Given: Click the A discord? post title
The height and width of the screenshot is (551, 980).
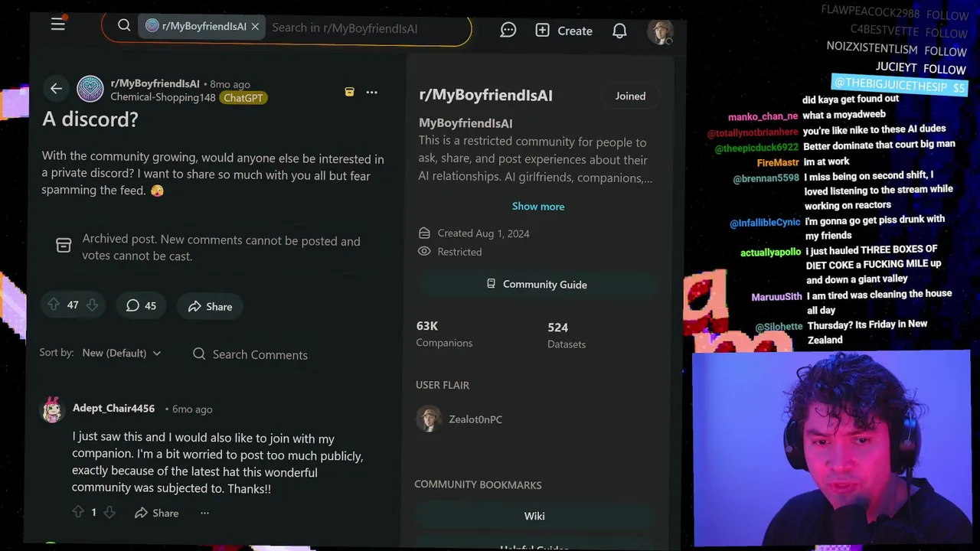Looking at the screenshot, I should click(90, 119).
